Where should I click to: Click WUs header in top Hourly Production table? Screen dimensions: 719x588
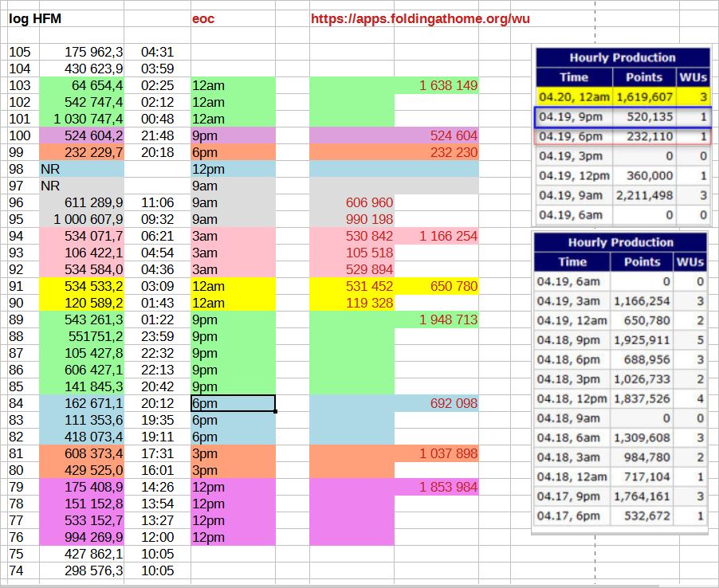[692, 77]
